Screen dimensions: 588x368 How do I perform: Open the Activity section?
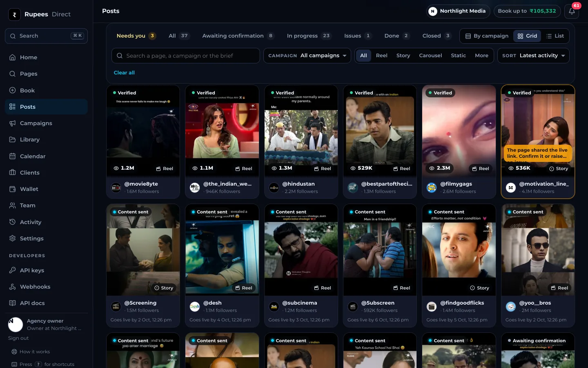(46, 222)
